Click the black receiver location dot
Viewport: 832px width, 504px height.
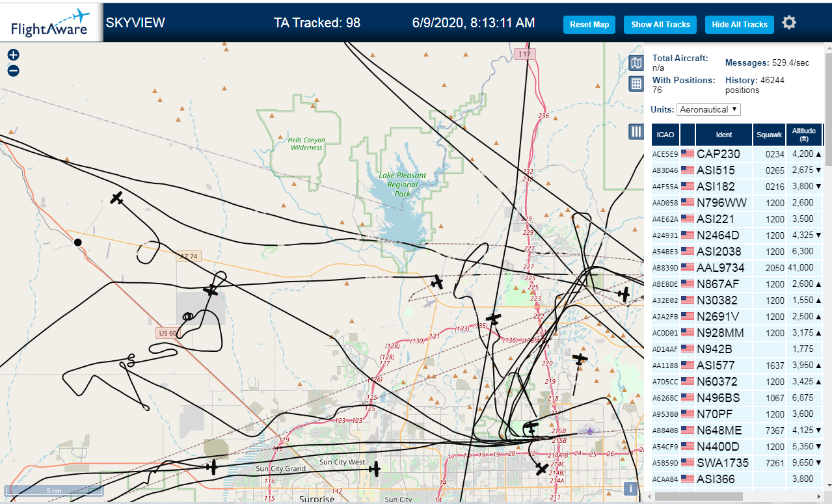[x=78, y=243]
